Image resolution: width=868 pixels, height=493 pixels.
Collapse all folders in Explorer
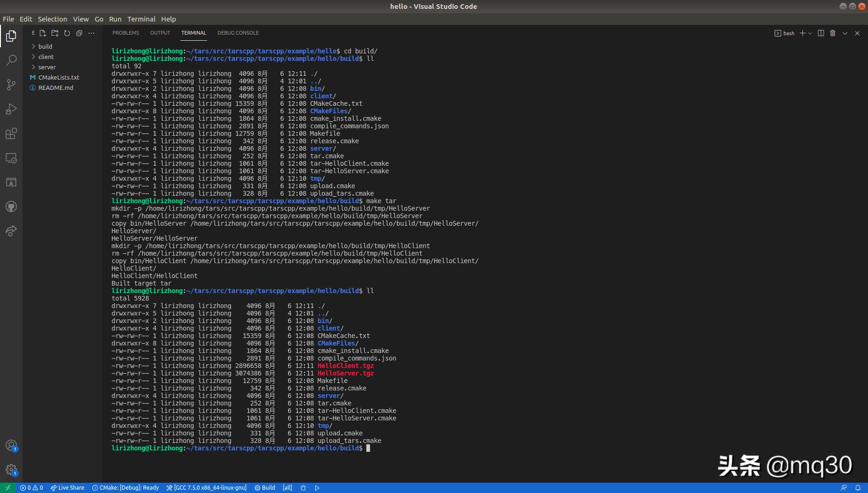click(x=79, y=33)
